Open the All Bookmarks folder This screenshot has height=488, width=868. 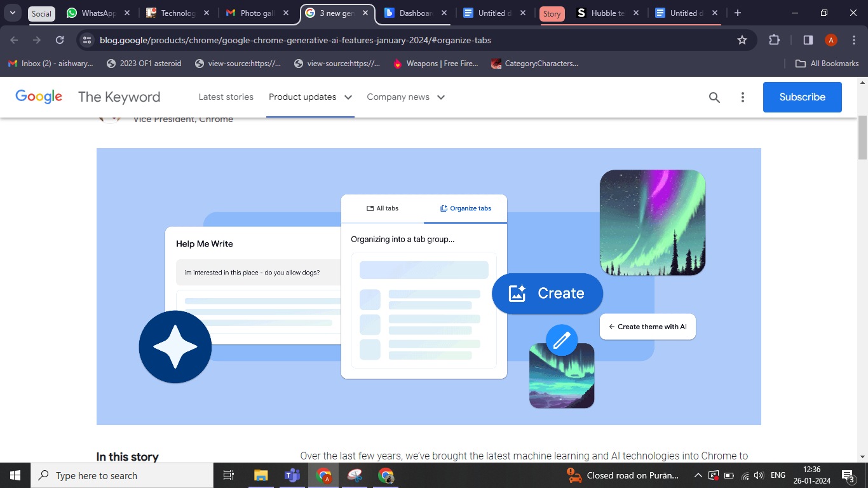click(x=827, y=64)
